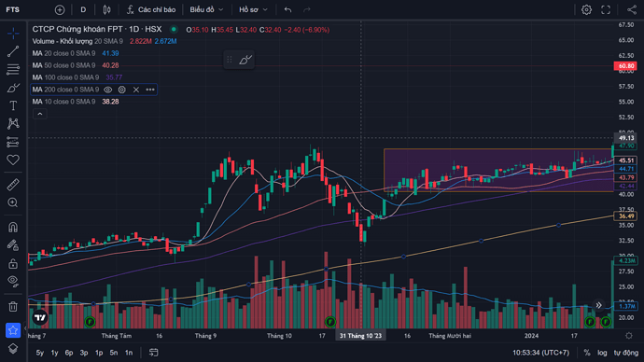This screenshot has width=644, height=362.
Task: Activate the zoom in tool
Action: 13,202
